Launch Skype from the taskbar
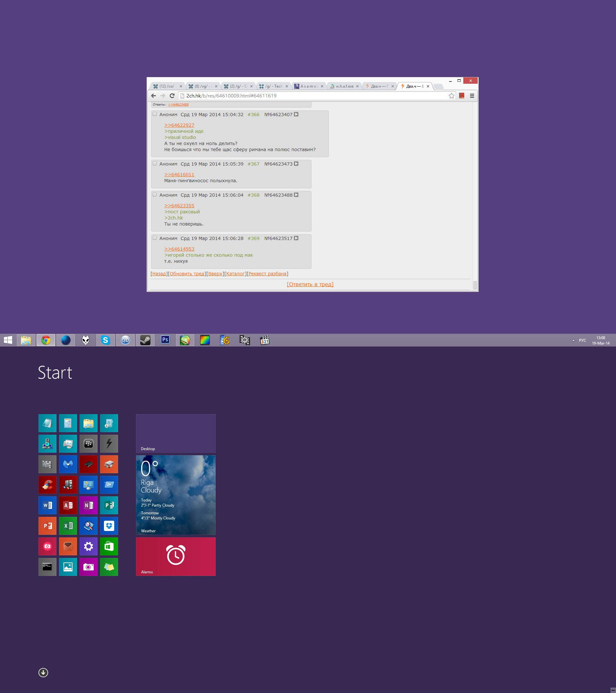 [x=106, y=340]
